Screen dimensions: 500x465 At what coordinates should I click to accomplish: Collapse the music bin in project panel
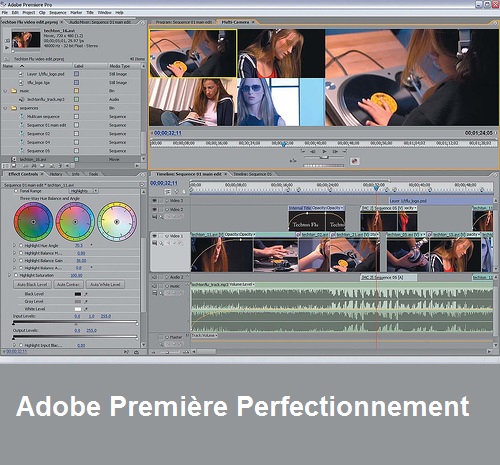pos(5,91)
